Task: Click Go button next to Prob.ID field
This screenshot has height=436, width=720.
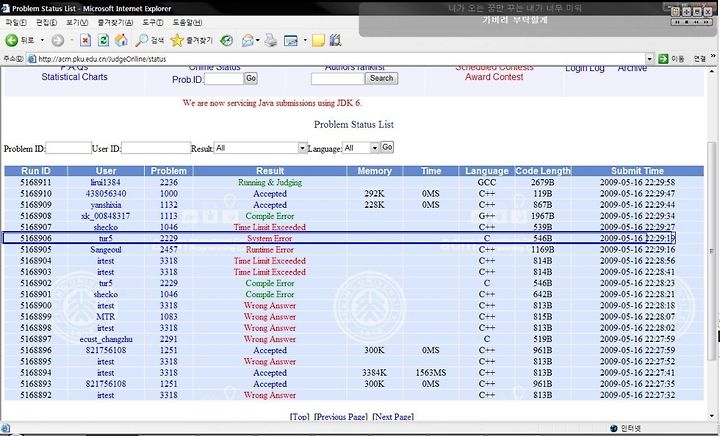Action: [251, 78]
